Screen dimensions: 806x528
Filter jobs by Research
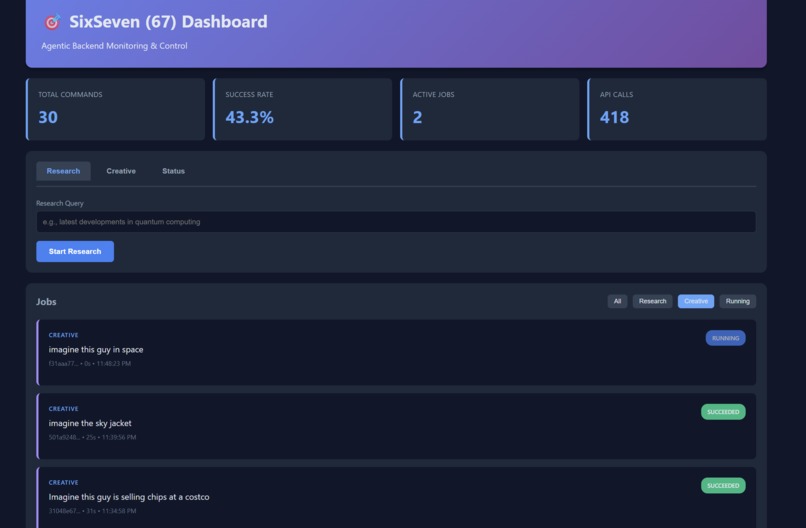[652, 301]
